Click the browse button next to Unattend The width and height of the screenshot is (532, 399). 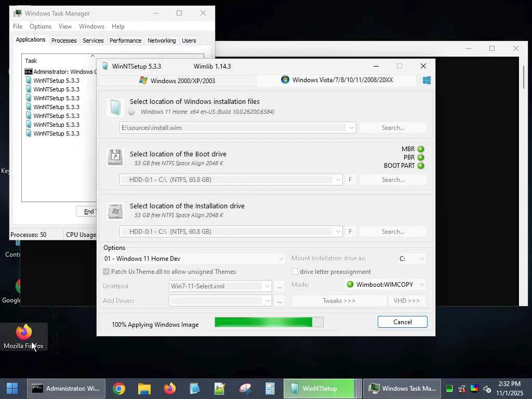pyautogui.click(x=279, y=286)
